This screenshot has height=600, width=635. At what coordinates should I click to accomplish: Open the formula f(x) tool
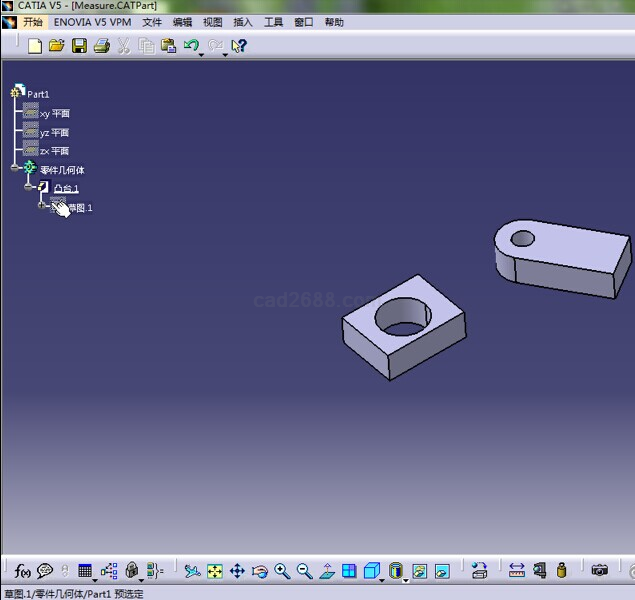[22, 571]
